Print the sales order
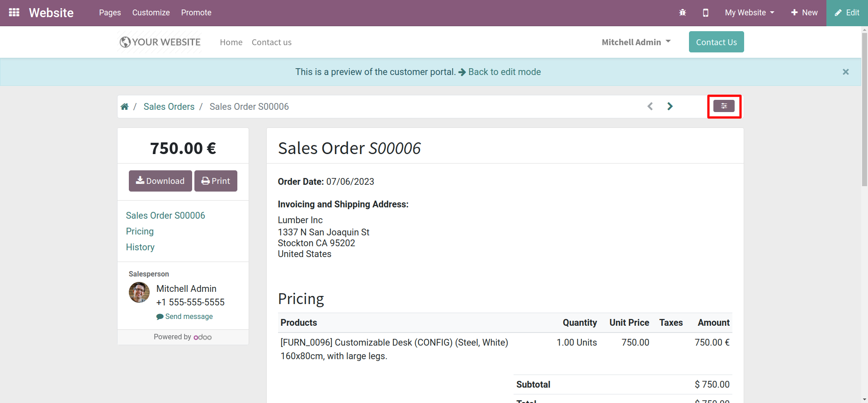The image size is (868, 403). pos(216,181)
